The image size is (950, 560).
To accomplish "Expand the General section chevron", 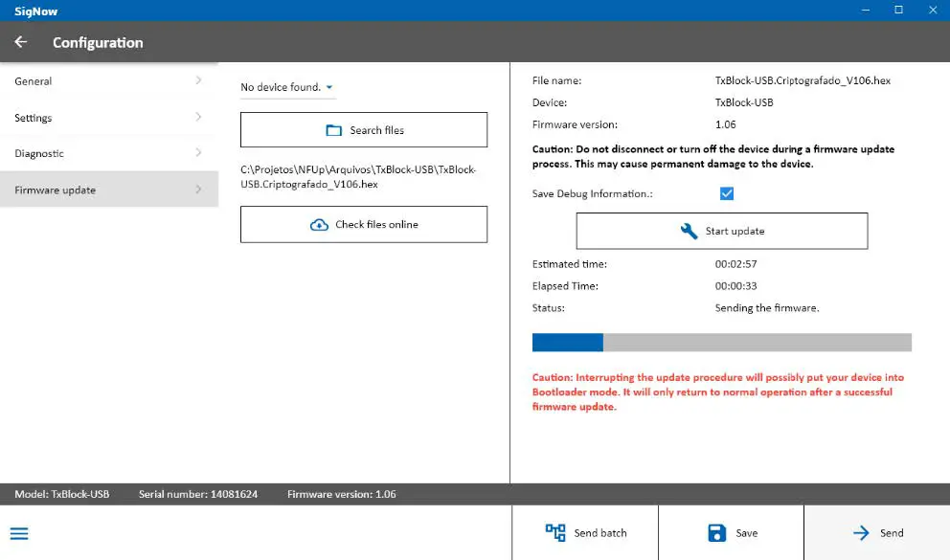I will [x=198, y=80].
